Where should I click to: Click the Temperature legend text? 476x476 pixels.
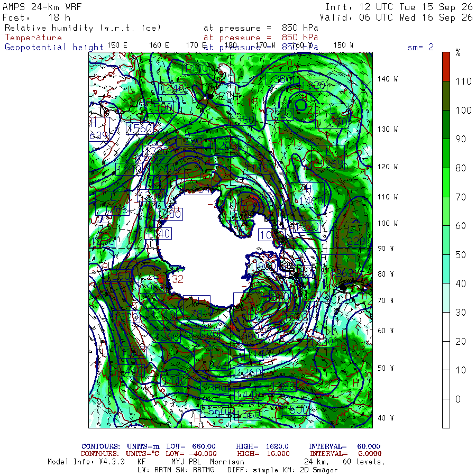33,38
